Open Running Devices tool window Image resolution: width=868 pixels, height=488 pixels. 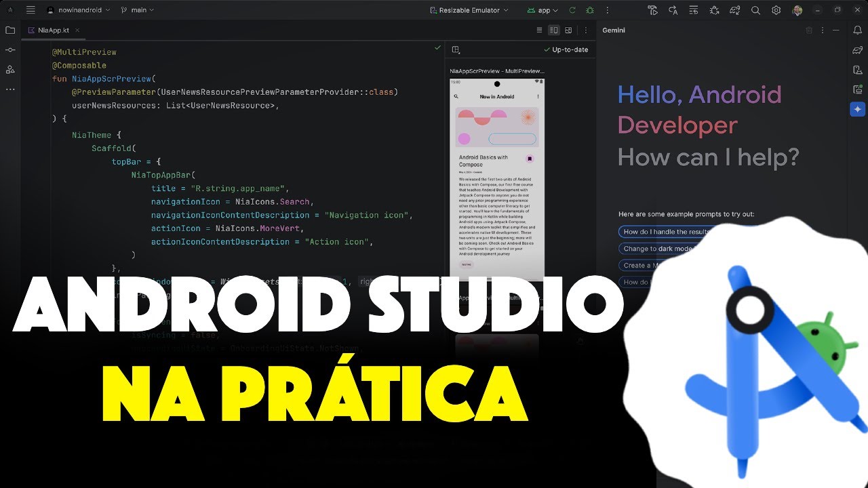tap(858, 89)
